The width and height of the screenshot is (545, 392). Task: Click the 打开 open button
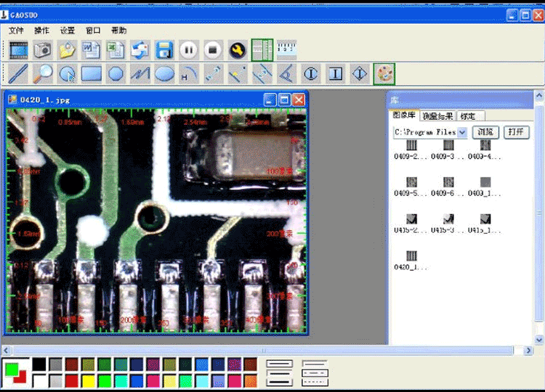517,132
